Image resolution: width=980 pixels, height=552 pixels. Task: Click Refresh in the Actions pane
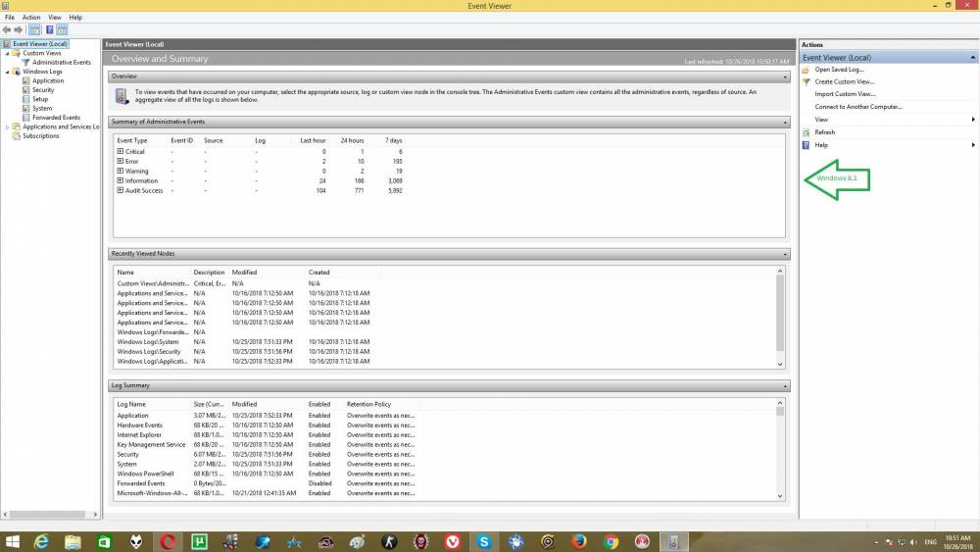(x=824, y=132)
